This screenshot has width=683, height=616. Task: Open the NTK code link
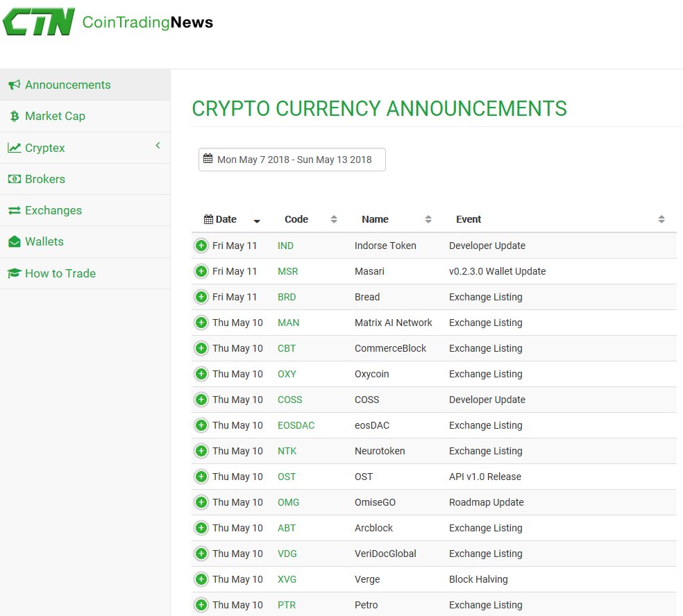coord(287,451)
